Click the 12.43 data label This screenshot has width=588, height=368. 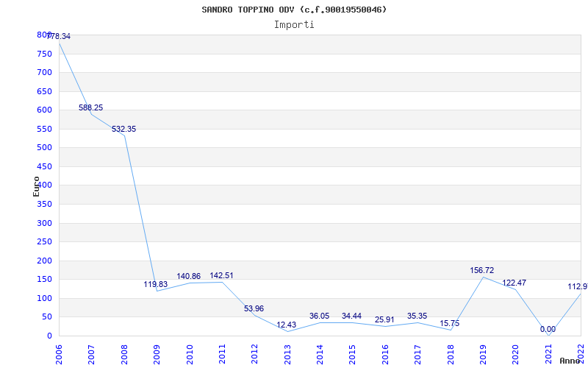point(287,325)
